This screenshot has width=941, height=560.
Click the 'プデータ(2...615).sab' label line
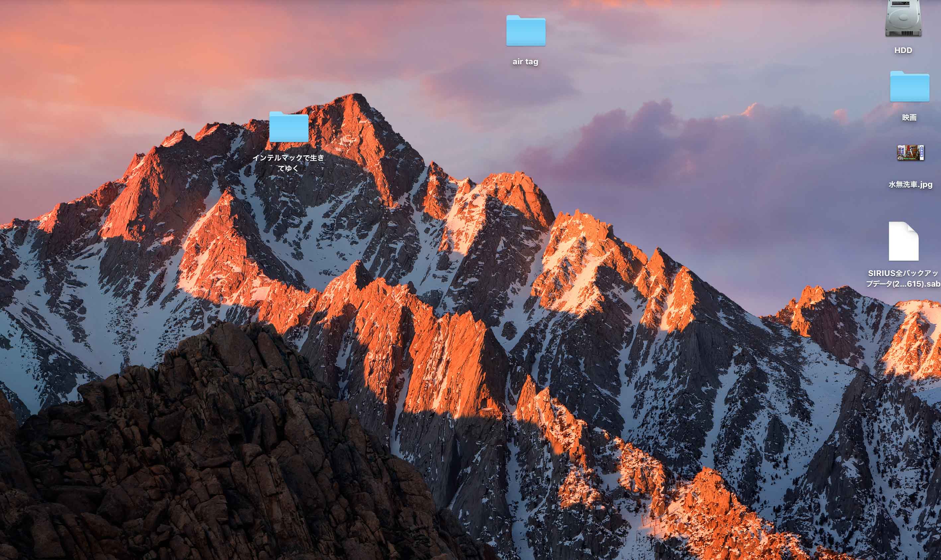pyautogui.click(x=903, y=284)
